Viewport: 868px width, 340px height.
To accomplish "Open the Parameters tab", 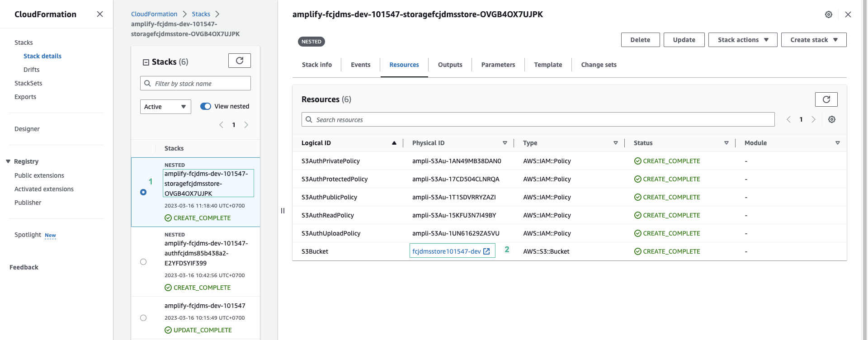I will (x=498, y=65).
